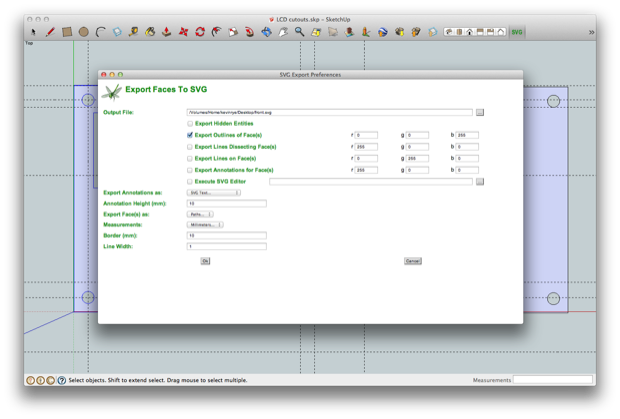Click the Cancel button
Image resolution: width=620 pixels, height=419 pixels.
pos(412,261)
